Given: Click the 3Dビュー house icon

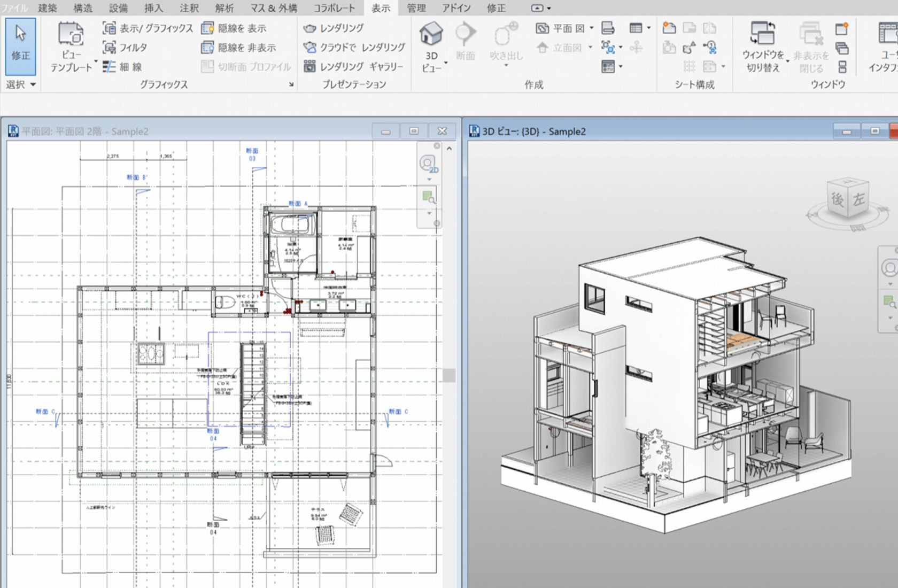Looking at the screenshot, I should point(431,34).
